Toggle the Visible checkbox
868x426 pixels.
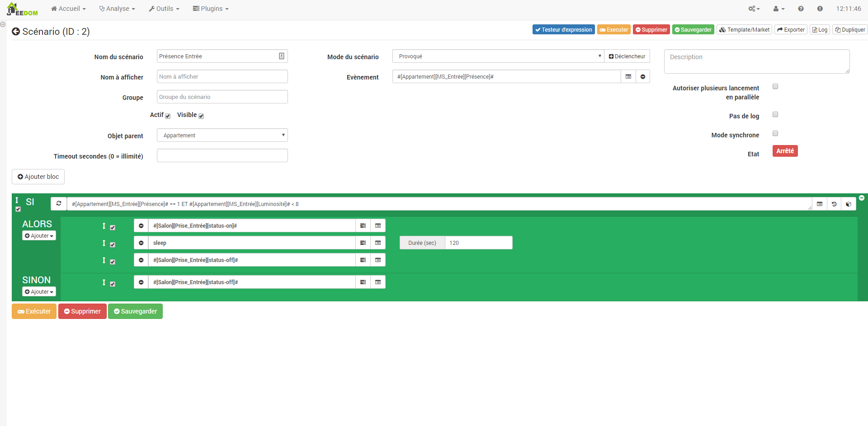pyautogui.click(x=201, y=116)
